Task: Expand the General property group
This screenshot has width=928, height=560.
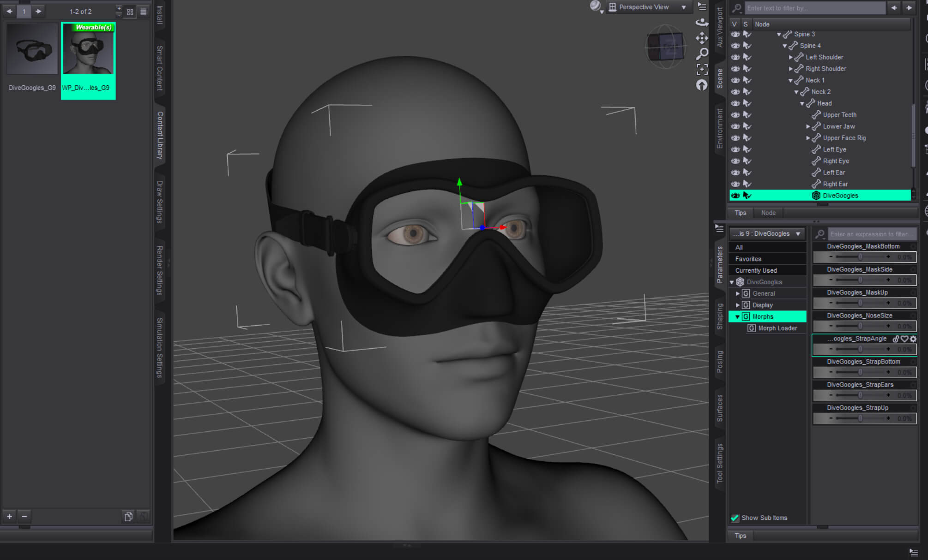Action: coord(737,293)
